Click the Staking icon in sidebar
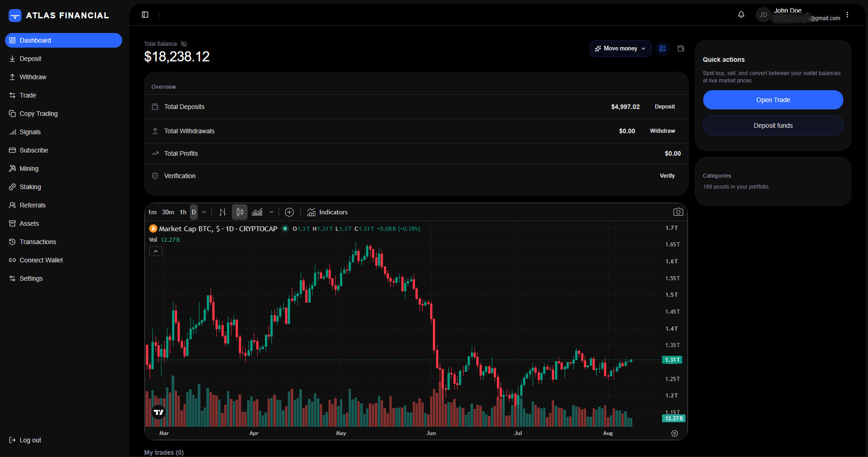 click(x=12, y=187)
